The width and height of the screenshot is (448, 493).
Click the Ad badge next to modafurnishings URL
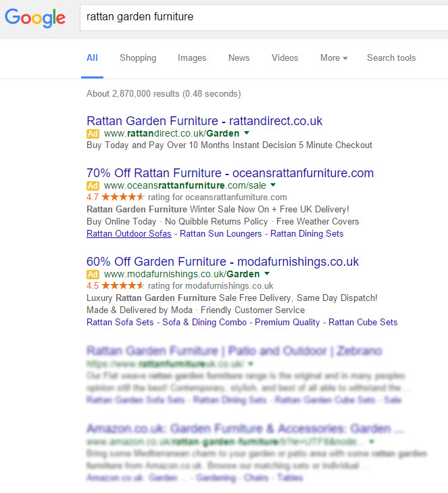click(93, 275)
